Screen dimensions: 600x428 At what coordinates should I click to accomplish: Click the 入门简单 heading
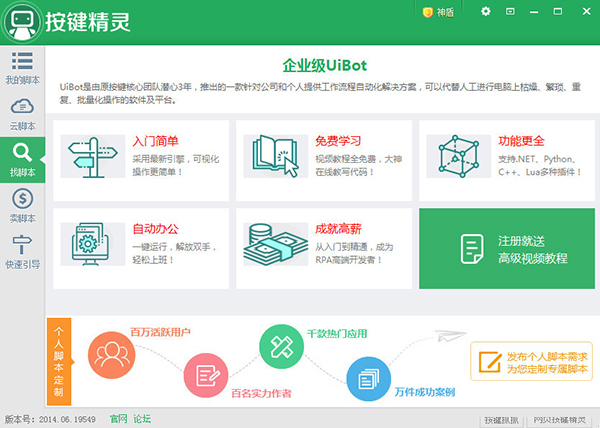click(155, 141)
